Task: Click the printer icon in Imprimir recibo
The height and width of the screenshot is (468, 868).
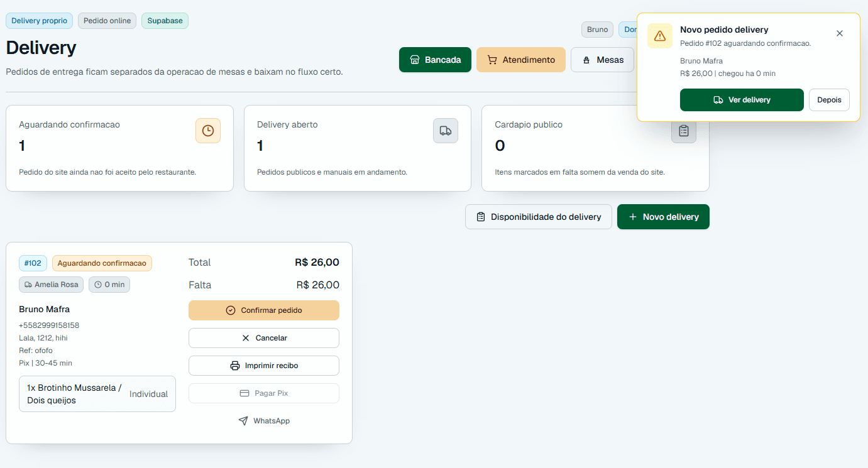Action: tap(235, 366)
